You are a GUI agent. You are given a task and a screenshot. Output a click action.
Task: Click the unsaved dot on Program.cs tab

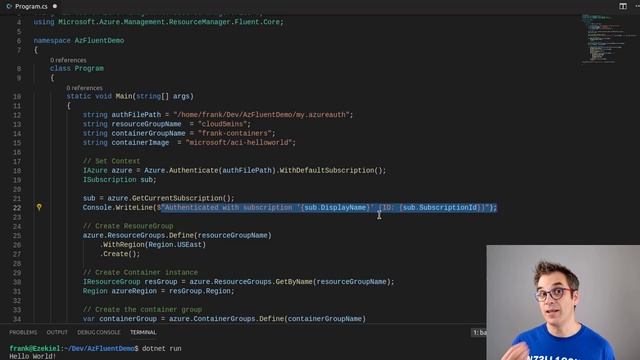point(55,6)
